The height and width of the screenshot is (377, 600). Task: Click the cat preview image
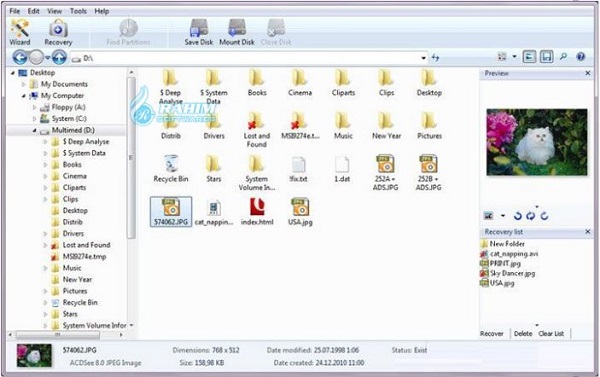click(537, 142)
